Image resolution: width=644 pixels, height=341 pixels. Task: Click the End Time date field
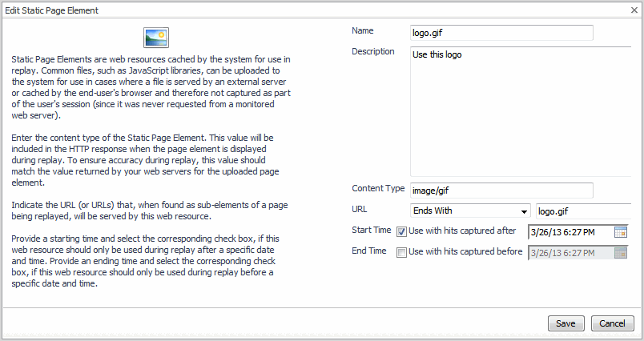(x=570, y=253)
